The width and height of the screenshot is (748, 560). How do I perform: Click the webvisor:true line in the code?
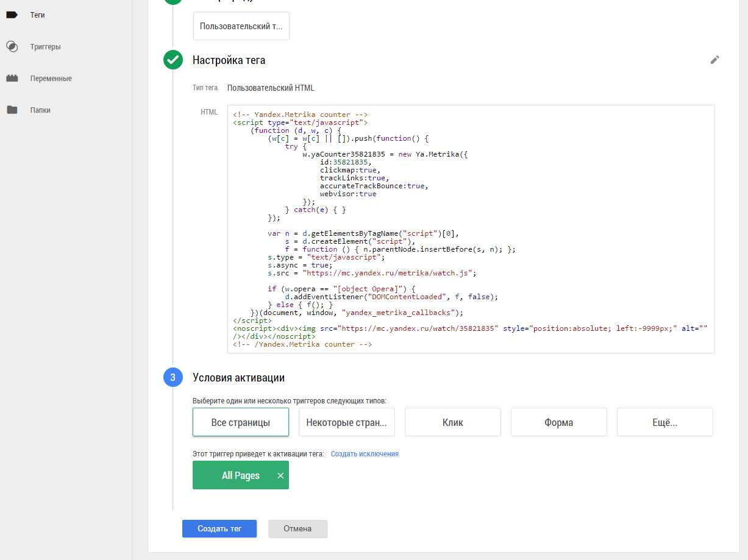tap(348, 194)
